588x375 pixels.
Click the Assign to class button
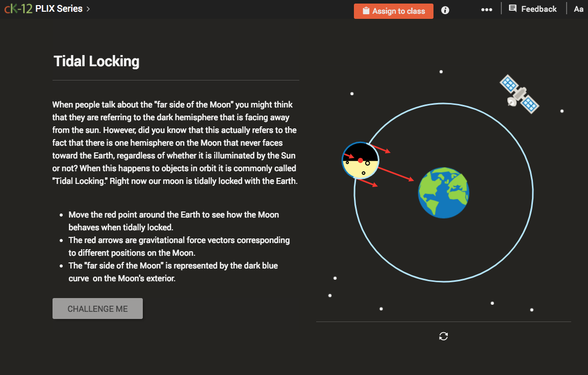393,11
